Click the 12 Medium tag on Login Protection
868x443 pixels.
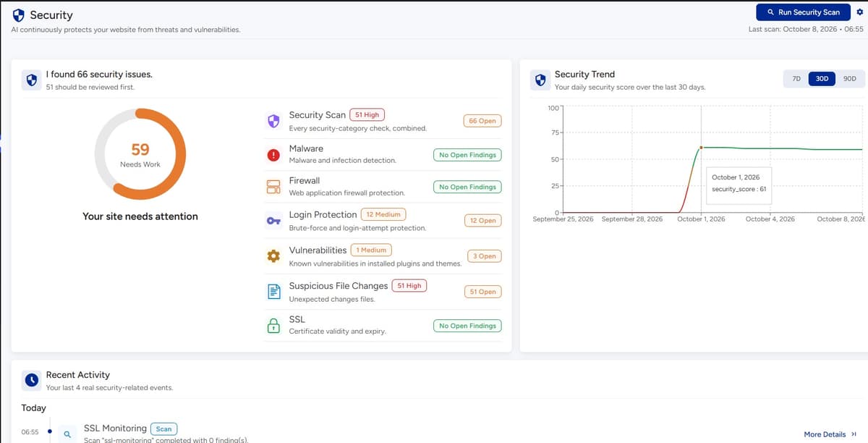(x=384, y=214)
